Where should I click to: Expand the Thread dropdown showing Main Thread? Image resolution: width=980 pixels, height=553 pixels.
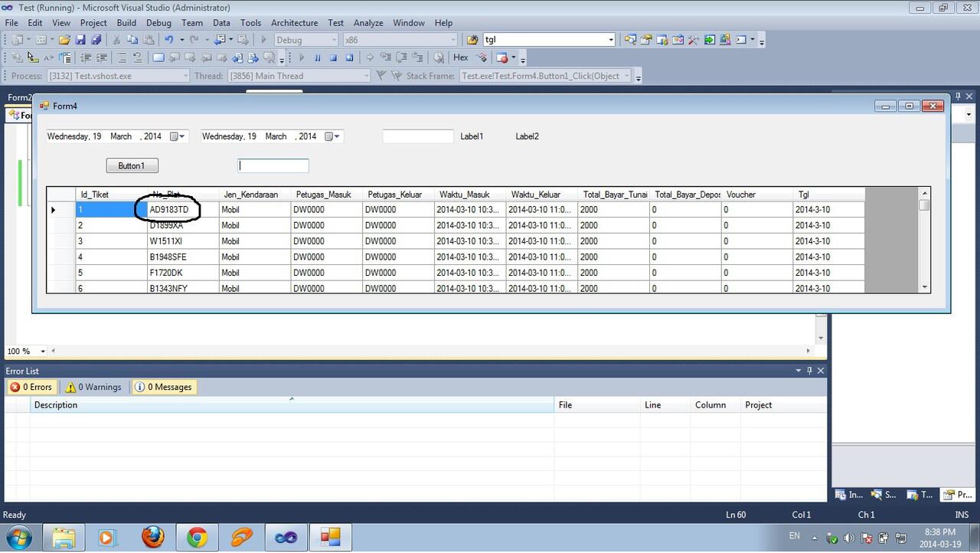coord(365,76)
